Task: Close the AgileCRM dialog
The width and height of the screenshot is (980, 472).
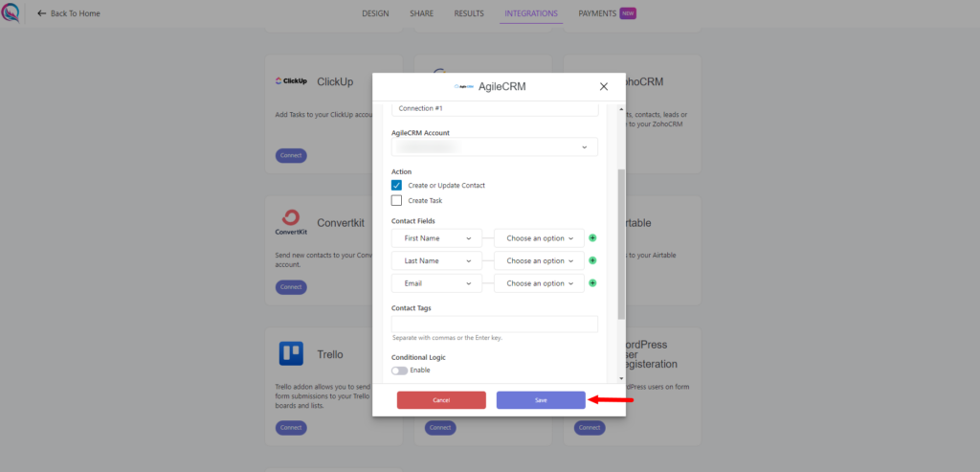Action: click(604, 87)
